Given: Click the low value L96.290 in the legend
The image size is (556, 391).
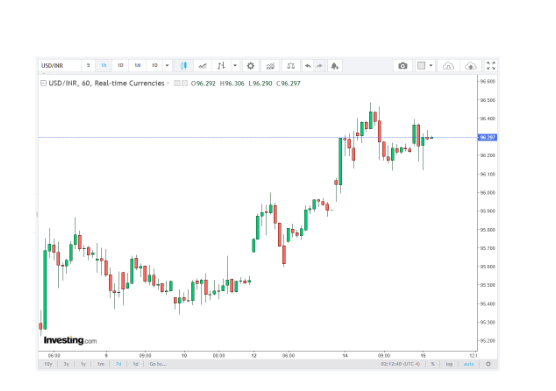Looking at the screenshot, I should (x=260, y=84).
